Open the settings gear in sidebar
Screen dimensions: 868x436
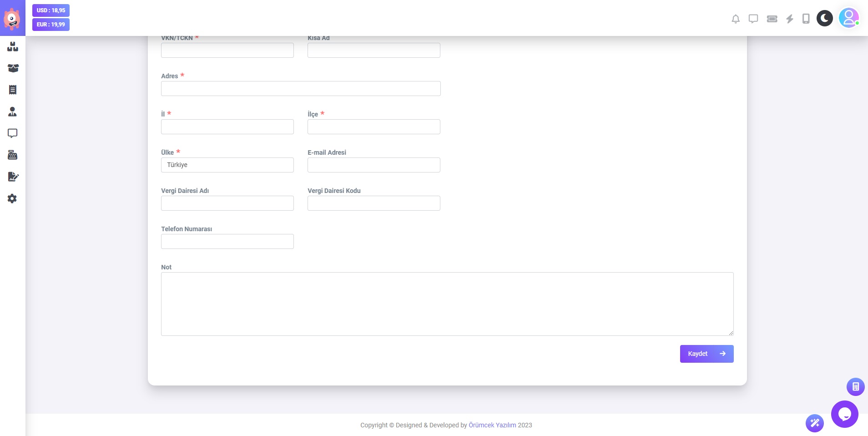(13, 198)
